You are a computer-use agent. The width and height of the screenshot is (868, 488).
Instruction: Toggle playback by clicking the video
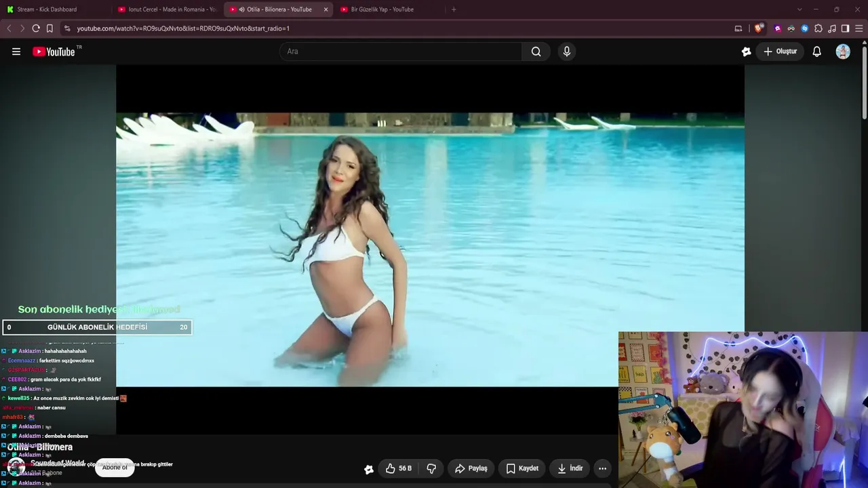pyautogui.click(x=430, y=249)
